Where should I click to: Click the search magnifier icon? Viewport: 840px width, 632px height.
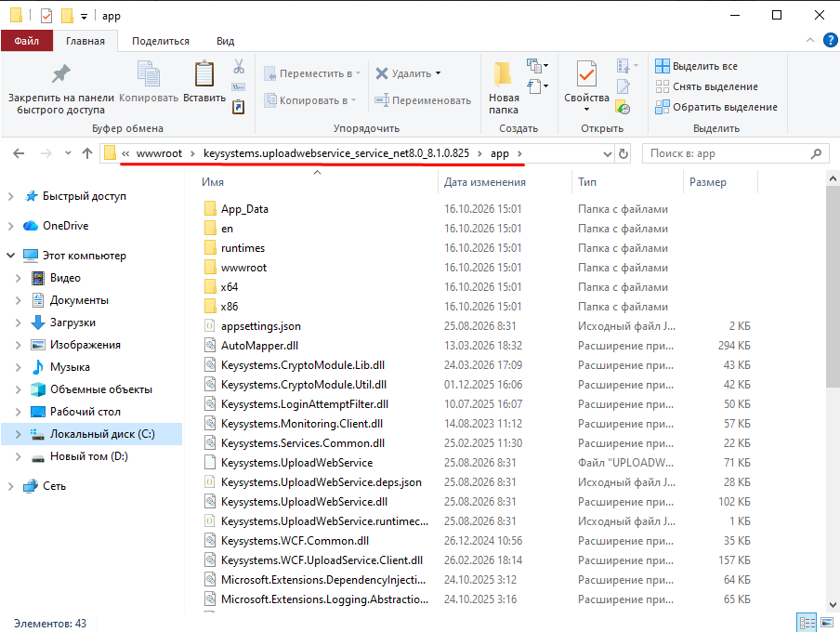point(816,154)
